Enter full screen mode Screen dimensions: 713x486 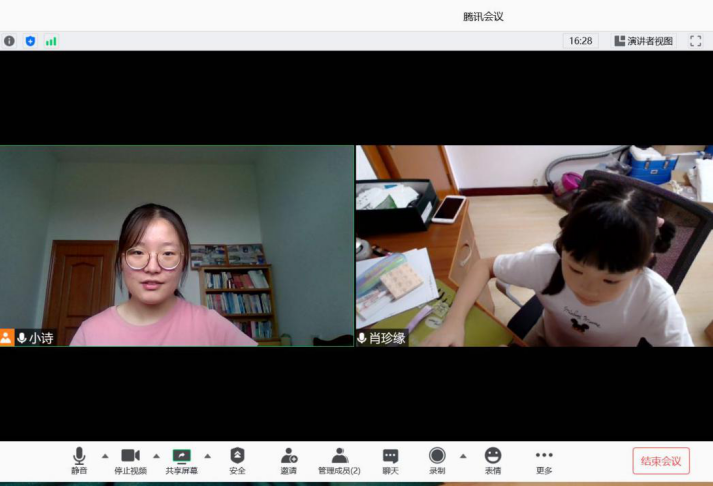696,41
